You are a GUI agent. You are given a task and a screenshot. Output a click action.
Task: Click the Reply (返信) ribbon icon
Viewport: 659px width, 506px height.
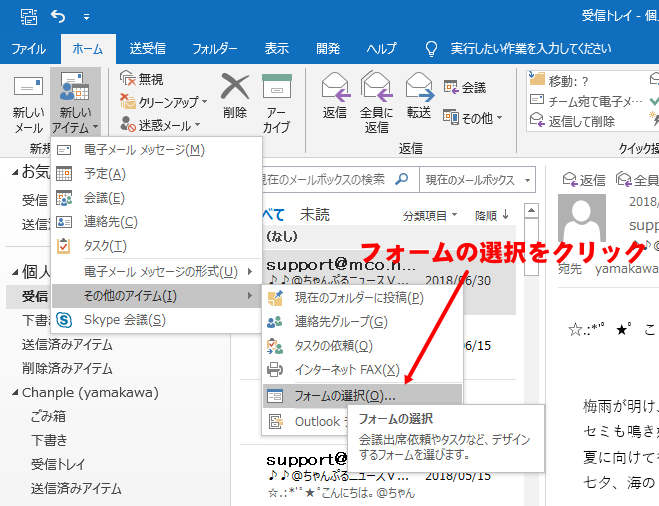point(335,87)
